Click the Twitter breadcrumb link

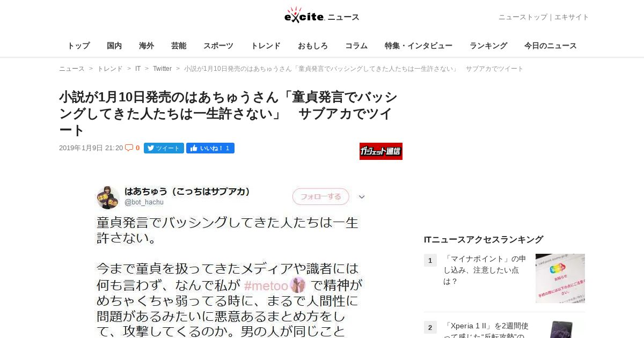pyautogui.click(x=162, y=69)
